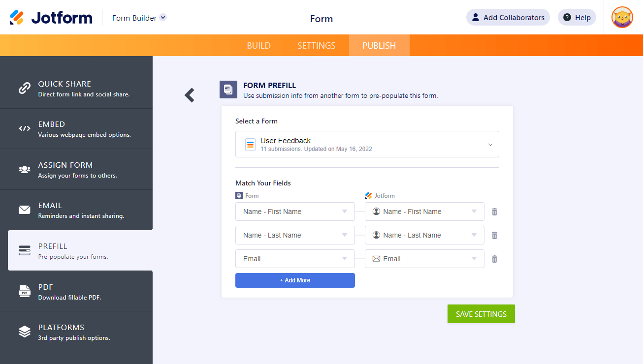The image size is (643, 364).
Task: Remove the Email field mapping row
Action: tap(494, 259)
